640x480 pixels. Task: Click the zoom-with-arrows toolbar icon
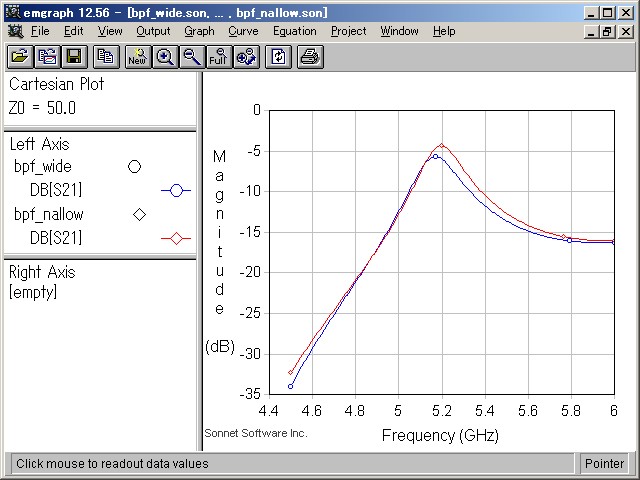(x=246, y=57)
